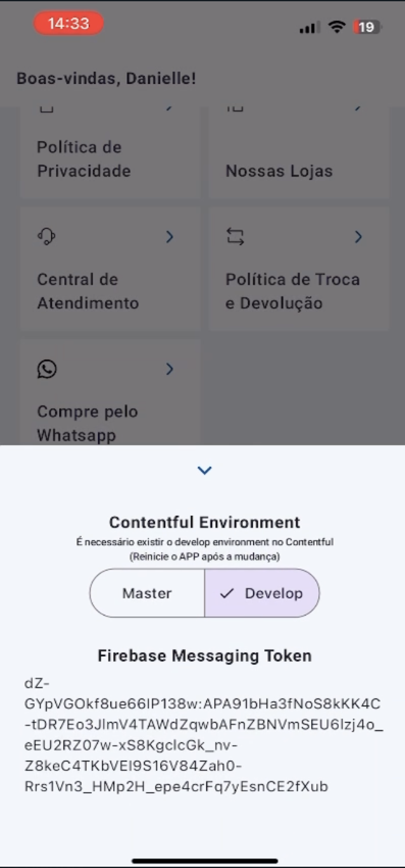Viewport: 405px width, 868px height.
Task: Tap the battery indicator showing 19
Action: pos(368,27)
